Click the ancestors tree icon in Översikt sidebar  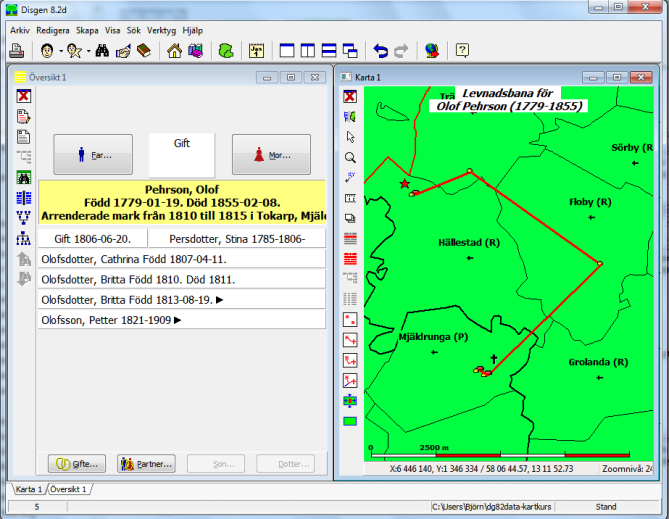pyautogui.click(x=23, y=218)
